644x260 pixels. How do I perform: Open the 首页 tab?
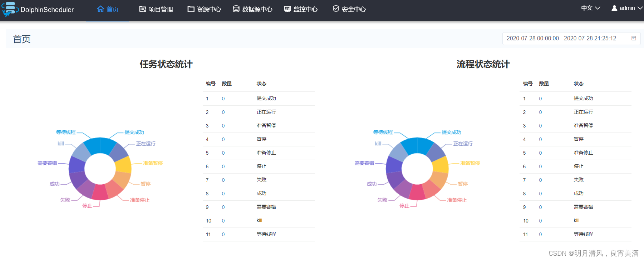click(108, 9)
